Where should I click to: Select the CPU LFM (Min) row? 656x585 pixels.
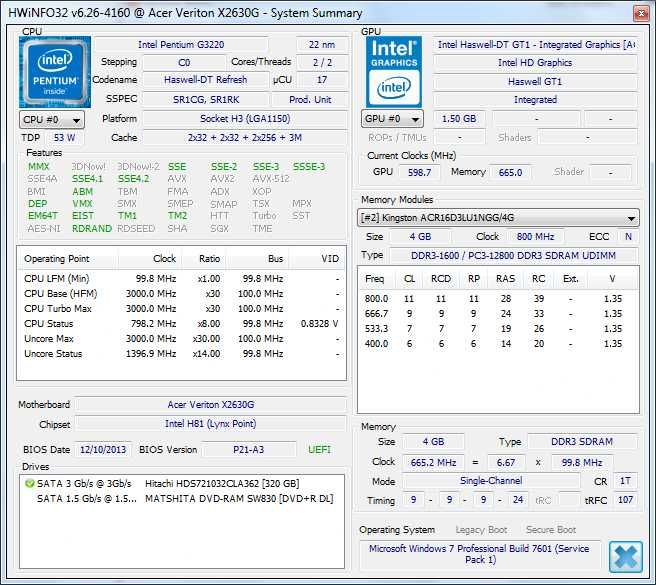[x=181, y=279]
